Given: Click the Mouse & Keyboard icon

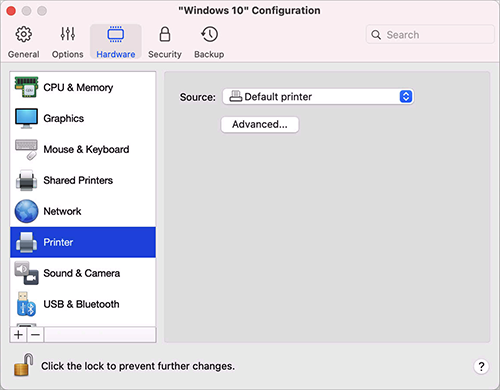Looking at the screenshot, I should (x=26, y=150).
